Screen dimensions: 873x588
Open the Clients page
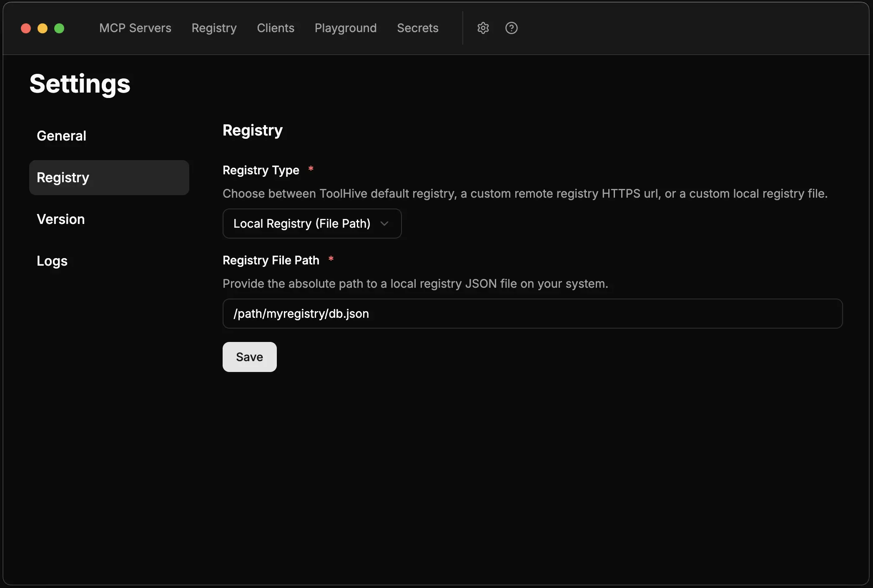276,28
